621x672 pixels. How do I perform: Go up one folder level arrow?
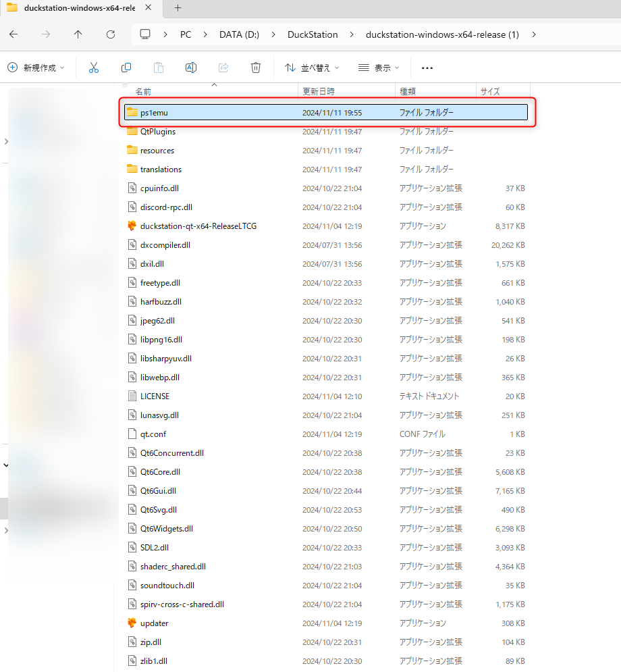[78, 34]
